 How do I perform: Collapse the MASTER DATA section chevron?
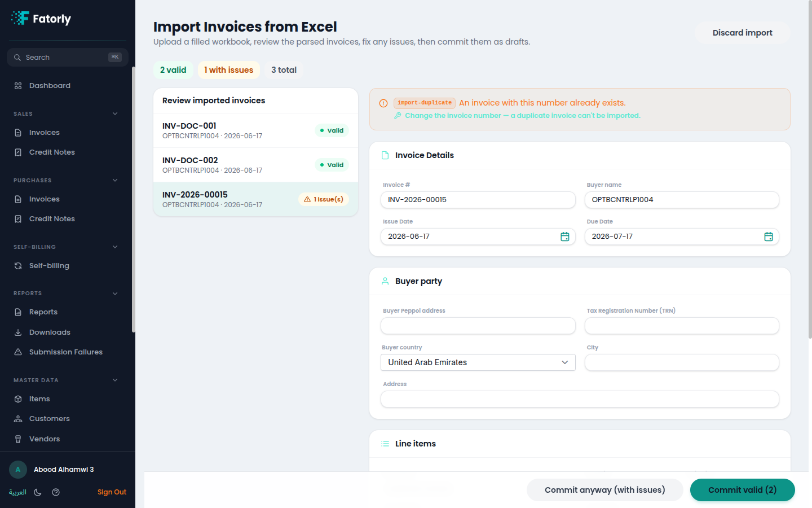coord(115,380)
